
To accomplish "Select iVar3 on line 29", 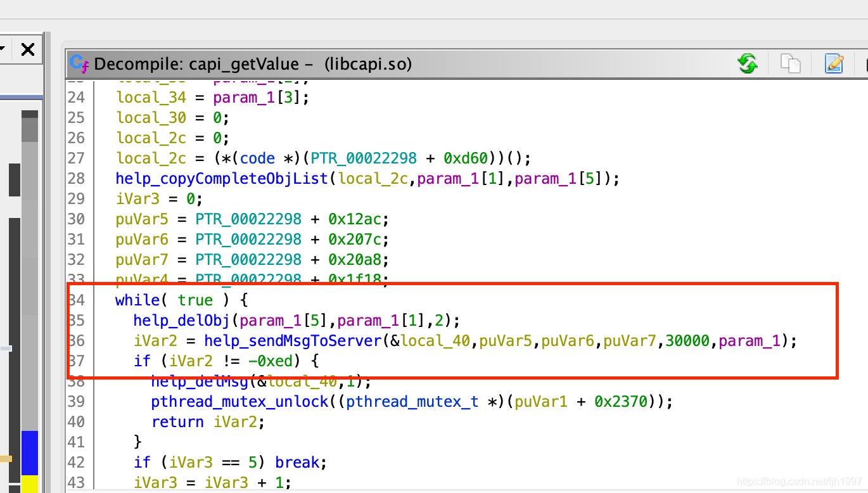I will point(138,199).
